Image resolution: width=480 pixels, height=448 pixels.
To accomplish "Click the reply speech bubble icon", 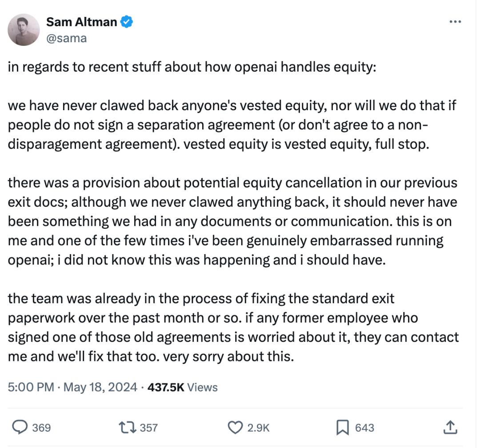I will (x=19, y=428).
